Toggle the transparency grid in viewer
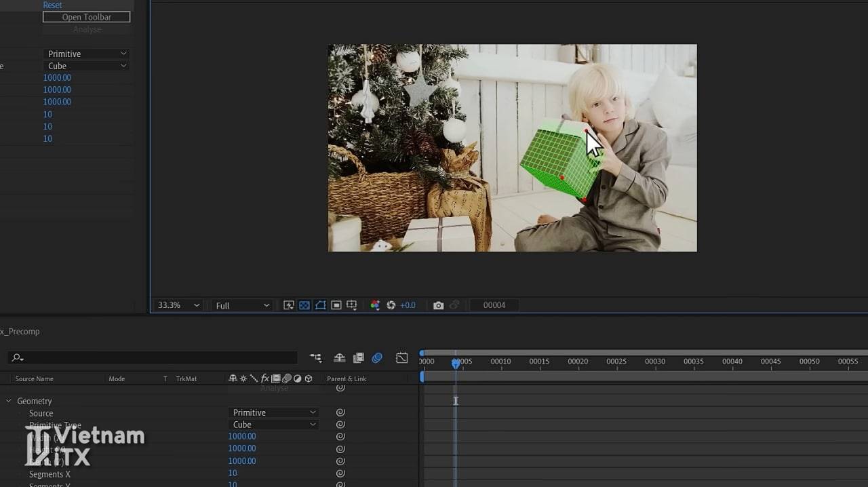This screenshot has height=487, width=868. click(304, 305)
